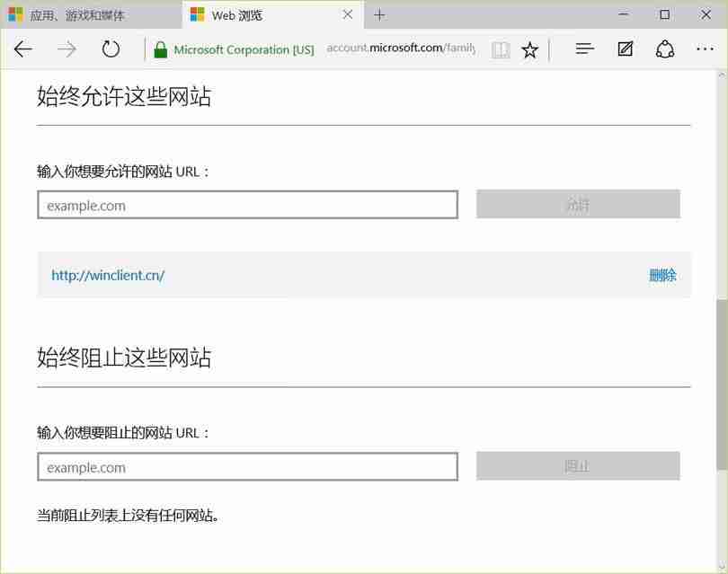
Task: Navigate back to the previous page
Action: click(x=22, y=49)
